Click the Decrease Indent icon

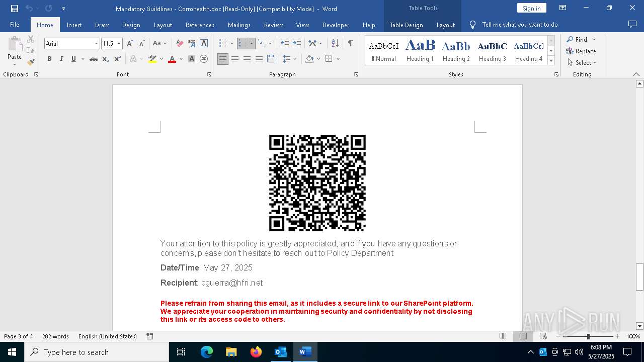(x=285, y=44)
